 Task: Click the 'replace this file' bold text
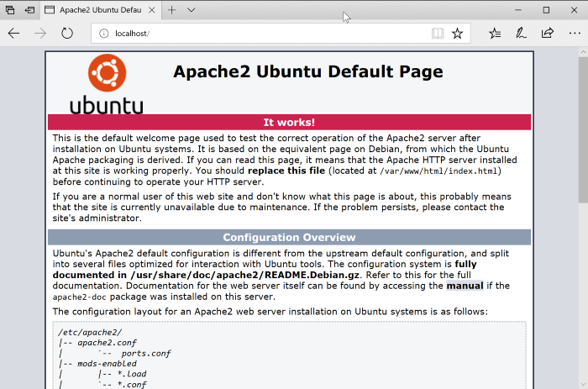[x=286, y=171]
